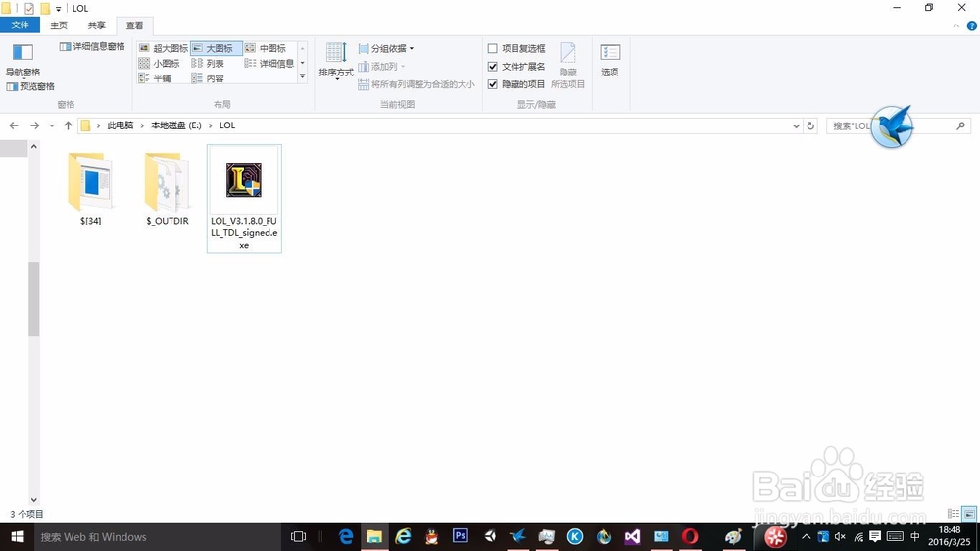This screenshot has height=551, width=980.
Task: Open Photoshop from the taskbar
Action: tap(460, 536)
